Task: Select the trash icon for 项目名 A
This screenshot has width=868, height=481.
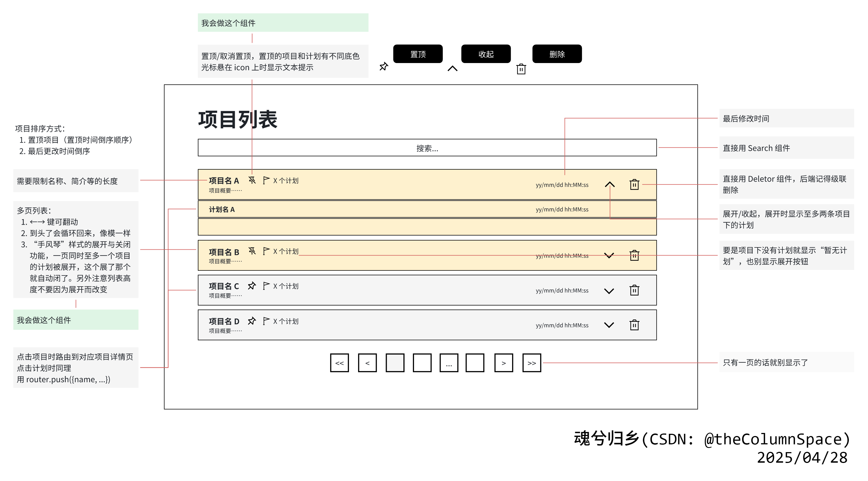Action: point(635,185)
